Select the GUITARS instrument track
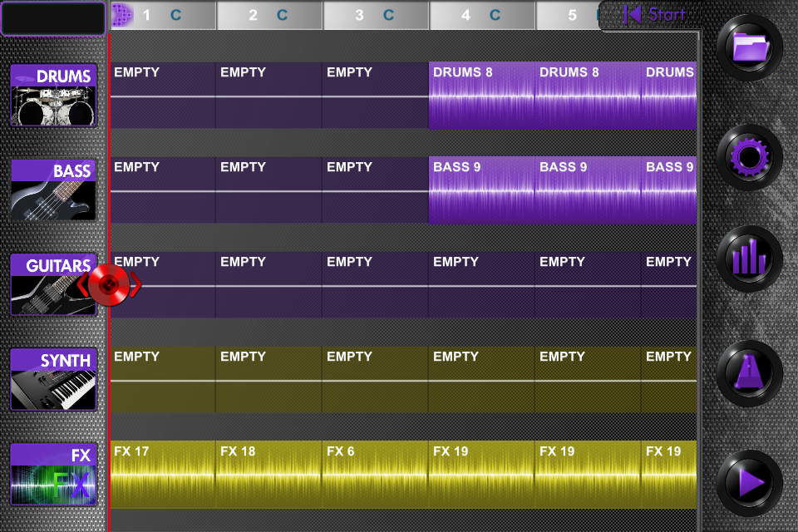 pyautogui.click(x=53, y=284)
